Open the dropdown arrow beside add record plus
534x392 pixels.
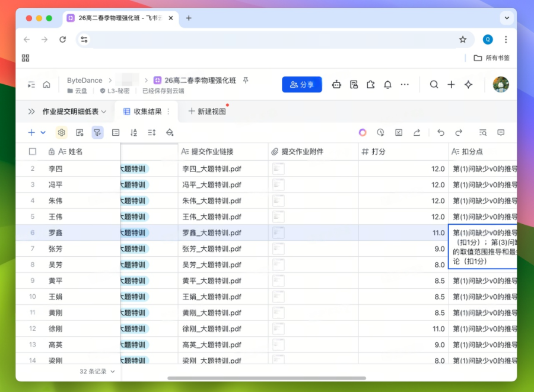pyautogui.click(x=43, y=133)
